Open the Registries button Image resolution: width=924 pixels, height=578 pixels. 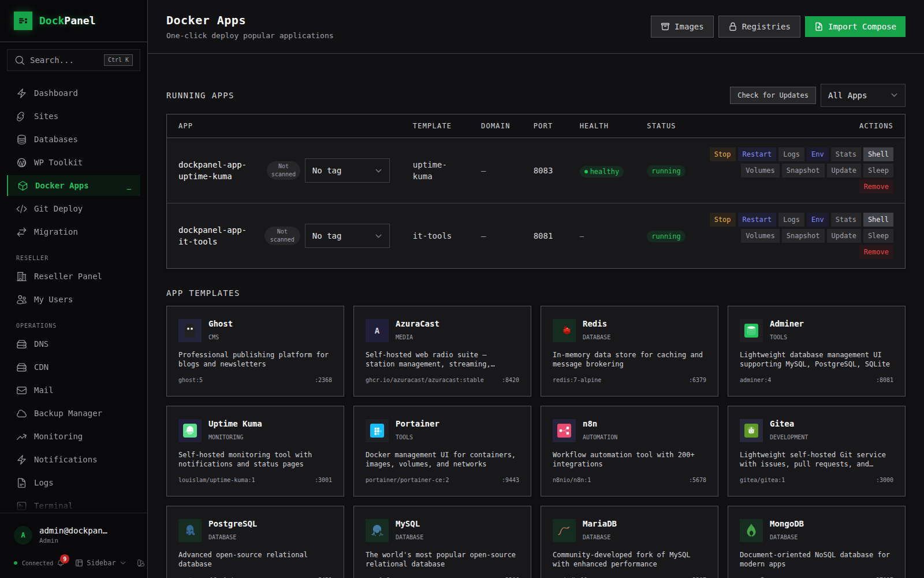coord(759,27)
